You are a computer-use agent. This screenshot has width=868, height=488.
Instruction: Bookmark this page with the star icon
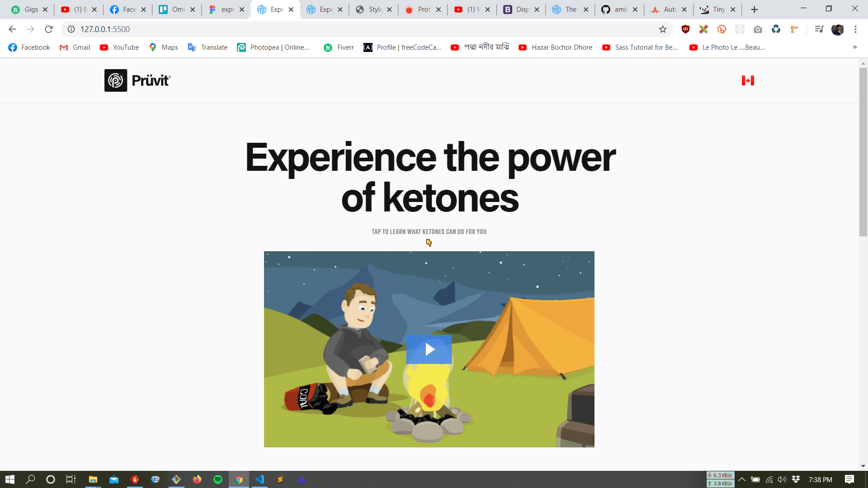pyautogui.click(x=663, y=29)
